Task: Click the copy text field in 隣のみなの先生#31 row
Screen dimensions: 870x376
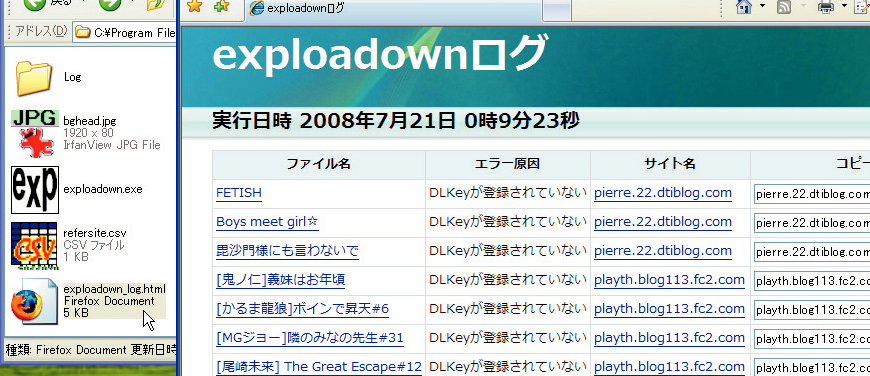Action: point(812,338)
